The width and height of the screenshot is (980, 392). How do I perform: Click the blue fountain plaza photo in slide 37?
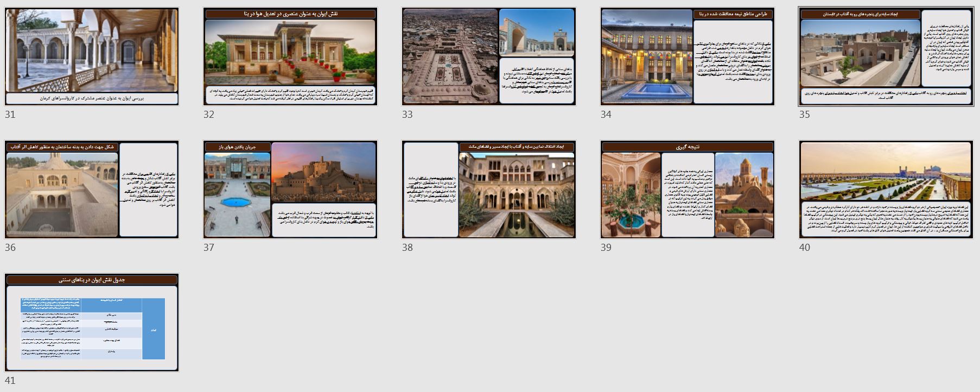pos(237,194)
